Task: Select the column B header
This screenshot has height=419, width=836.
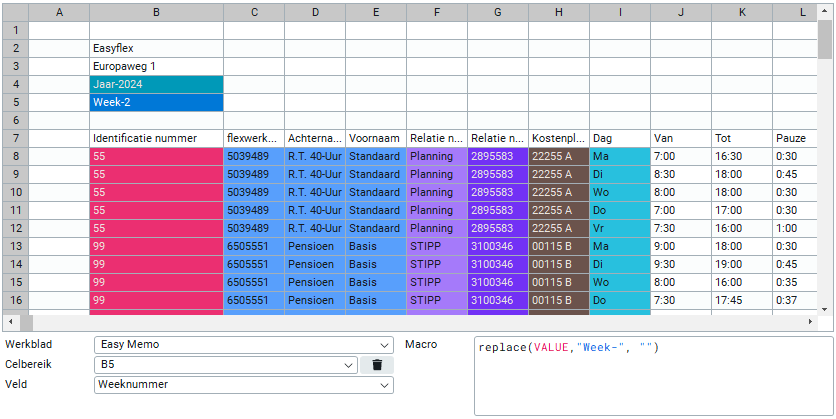Action: [156, 11]
